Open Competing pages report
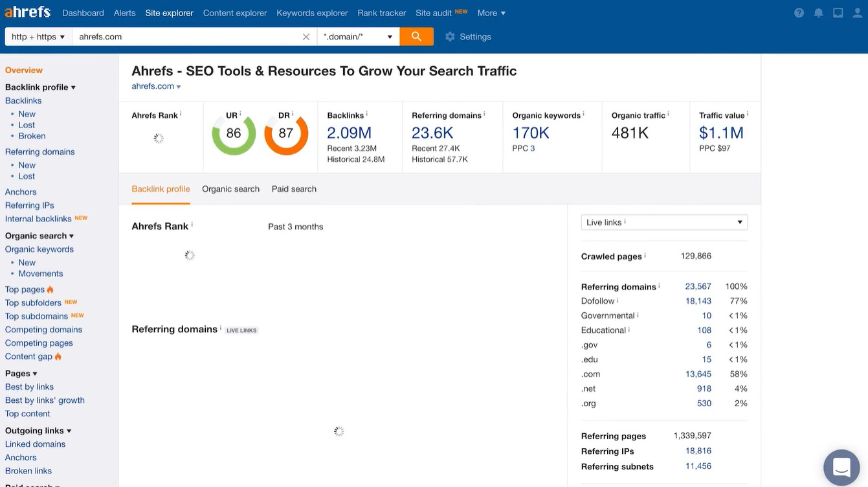 coord(39,343)
